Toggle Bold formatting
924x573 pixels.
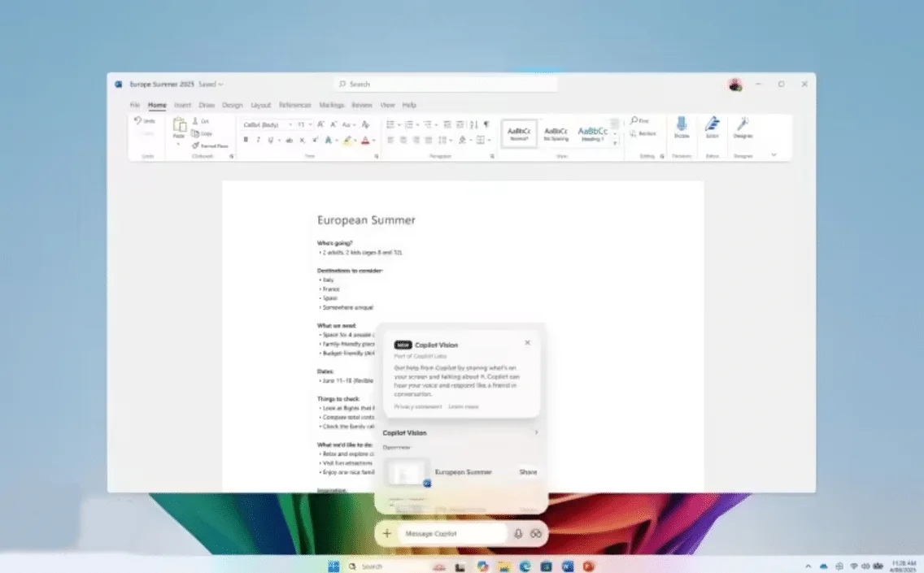pos(246,140)
